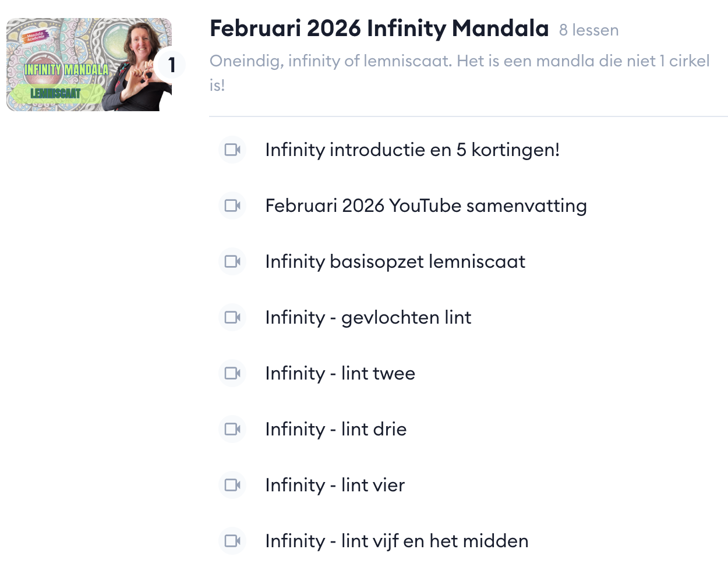The height and width of the screenshot is (574, 728).
Task: Click video icon beside lint vijf lesson
Action: click(232, 541)
